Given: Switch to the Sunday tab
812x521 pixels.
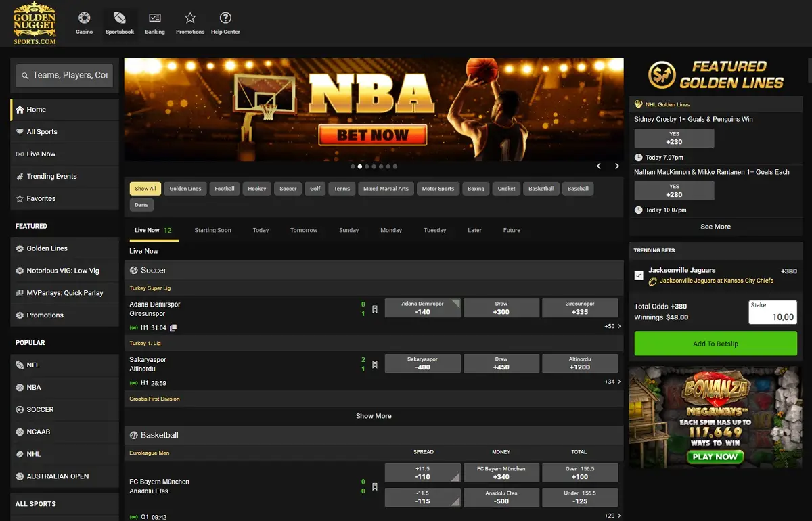Looking at the screenshot, I should coord(348,230).
